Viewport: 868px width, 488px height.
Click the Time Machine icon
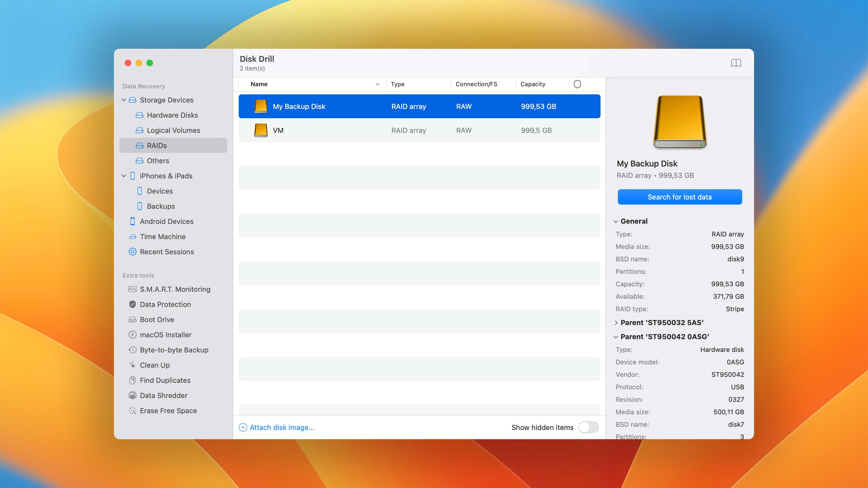point(132,237)
